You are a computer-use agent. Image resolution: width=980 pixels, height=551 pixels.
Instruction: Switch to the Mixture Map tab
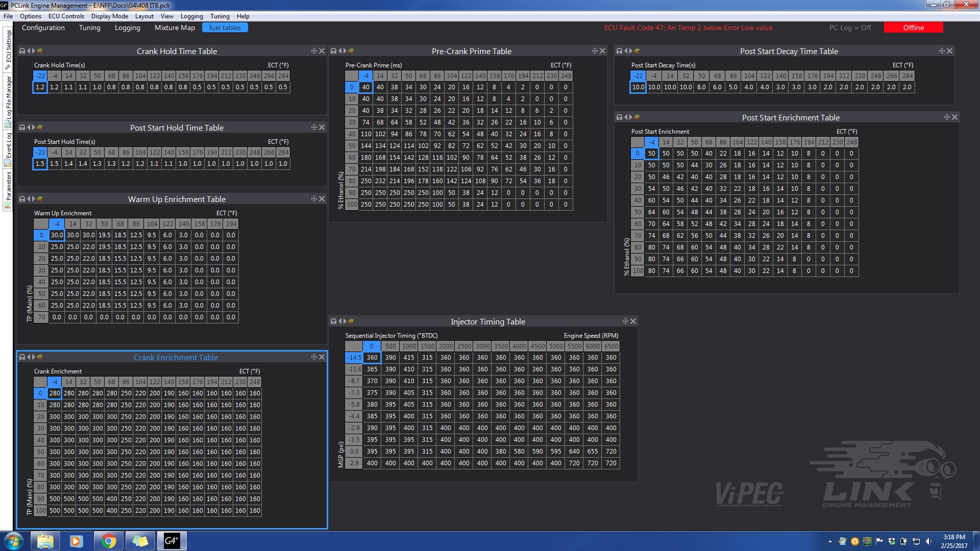(x=175, y=28)
